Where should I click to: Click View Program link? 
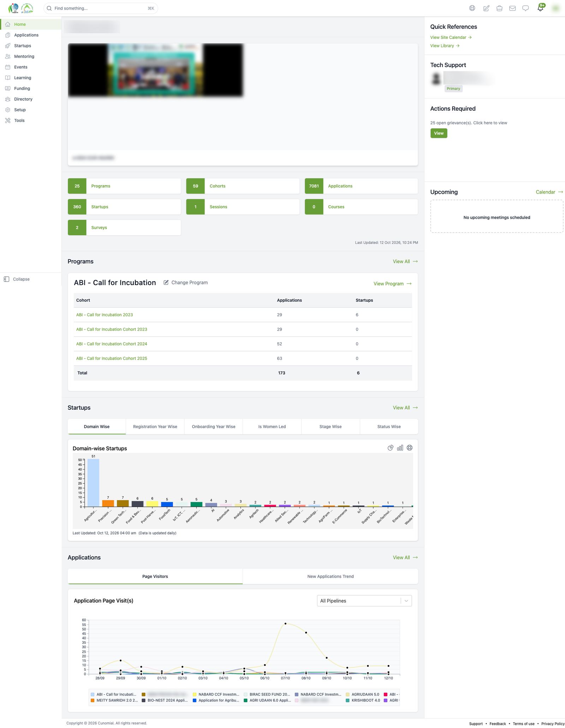pyautogui.click(x=393, y=284)
